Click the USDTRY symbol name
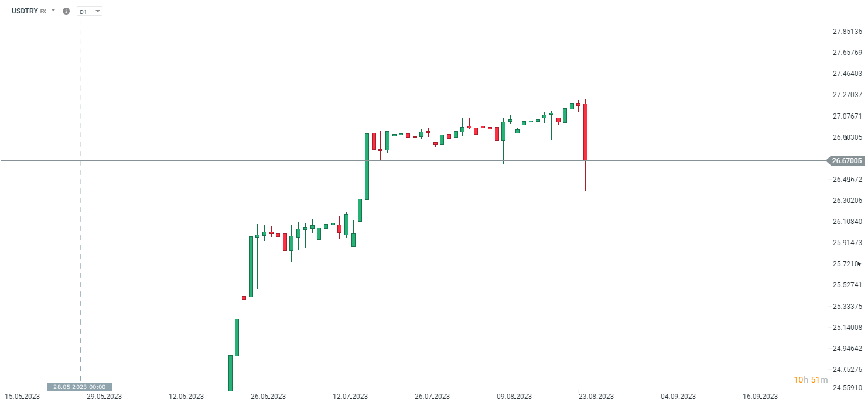This screenshot has height=406, width=868. [25, 11]
